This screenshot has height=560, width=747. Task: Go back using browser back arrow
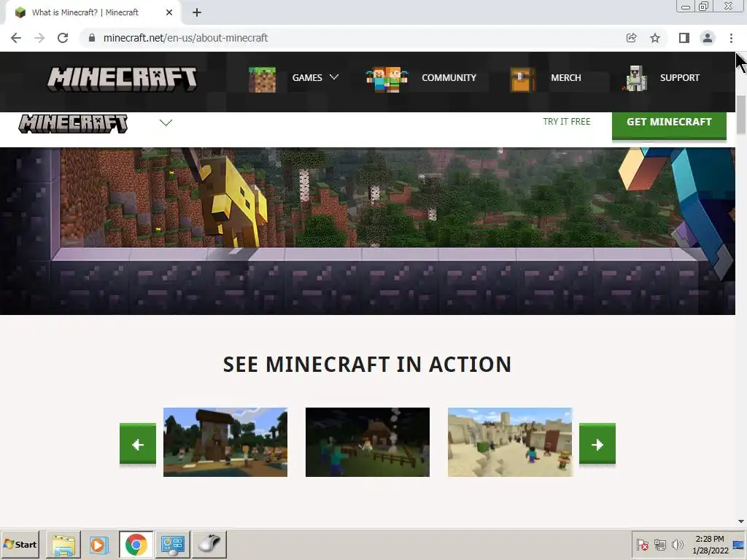[x=16, y=38]
